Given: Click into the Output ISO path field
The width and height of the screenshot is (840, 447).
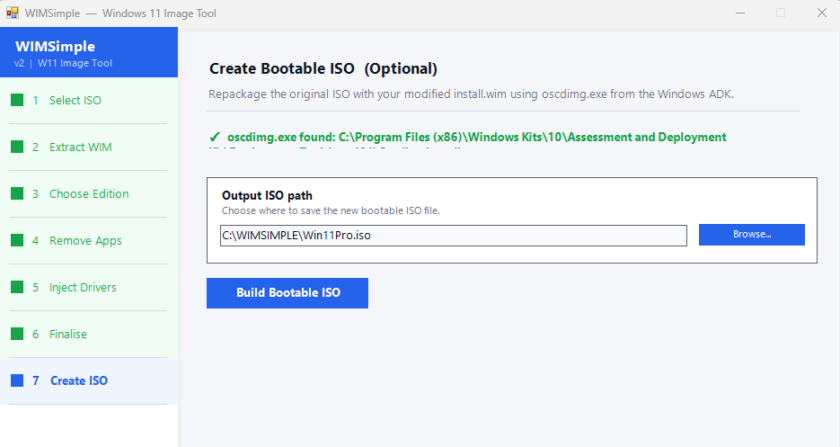Looking at the screenshot, I should click(453, 235).
